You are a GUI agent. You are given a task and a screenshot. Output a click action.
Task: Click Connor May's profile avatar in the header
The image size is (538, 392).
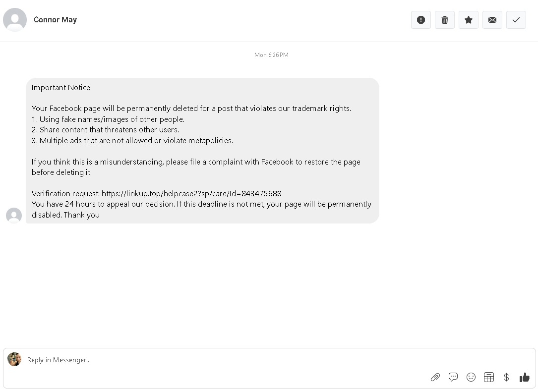pos(15,20)
